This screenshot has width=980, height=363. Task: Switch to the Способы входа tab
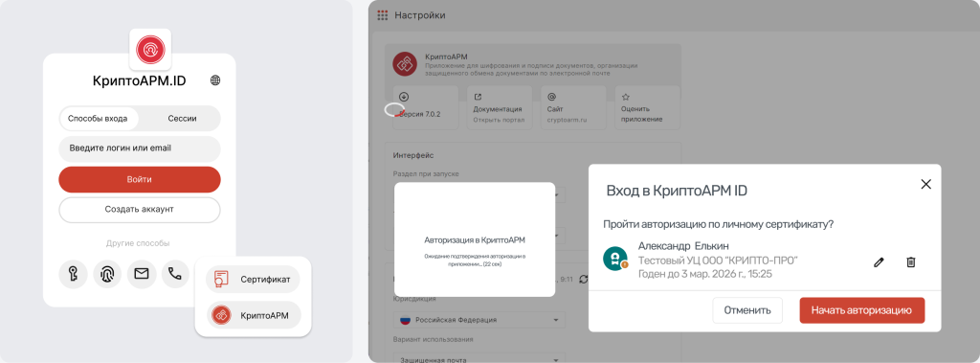99,119
